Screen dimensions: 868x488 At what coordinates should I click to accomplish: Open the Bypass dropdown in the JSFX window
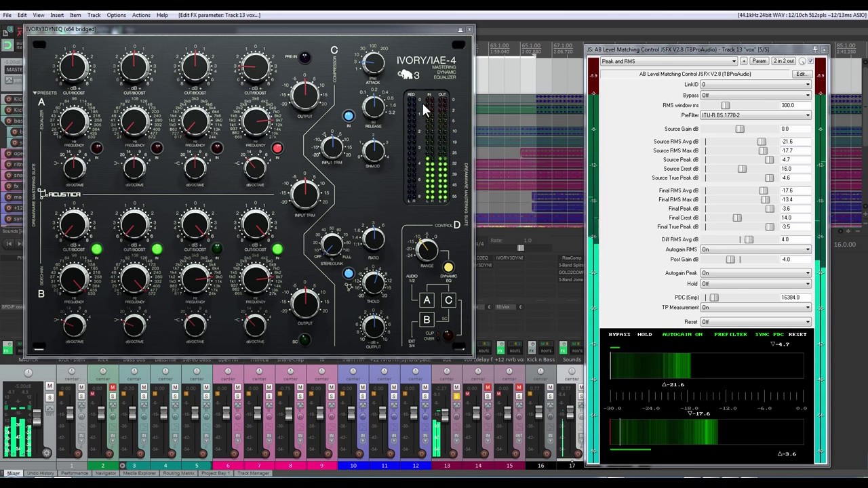click(x=755, y=96)
